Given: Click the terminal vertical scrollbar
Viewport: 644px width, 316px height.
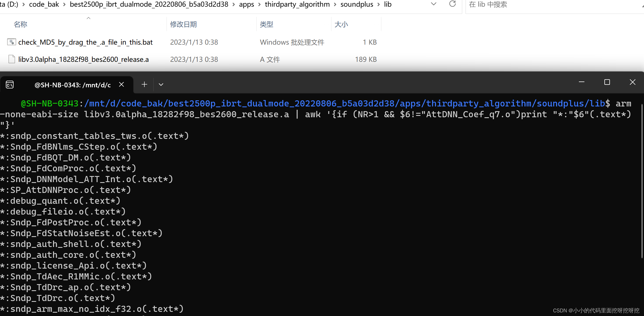Looking at the screenshot, I should coord(642,180).
